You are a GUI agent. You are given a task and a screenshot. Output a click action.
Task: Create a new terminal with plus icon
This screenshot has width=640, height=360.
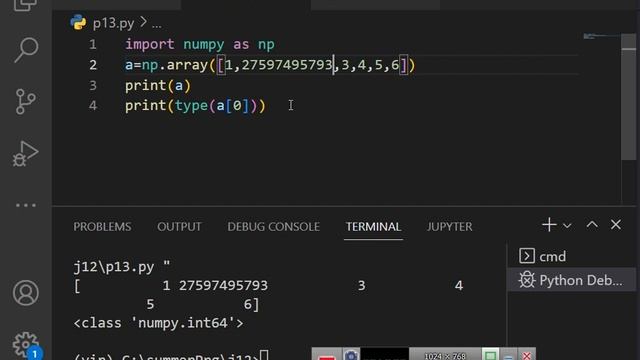coord(549,225)
